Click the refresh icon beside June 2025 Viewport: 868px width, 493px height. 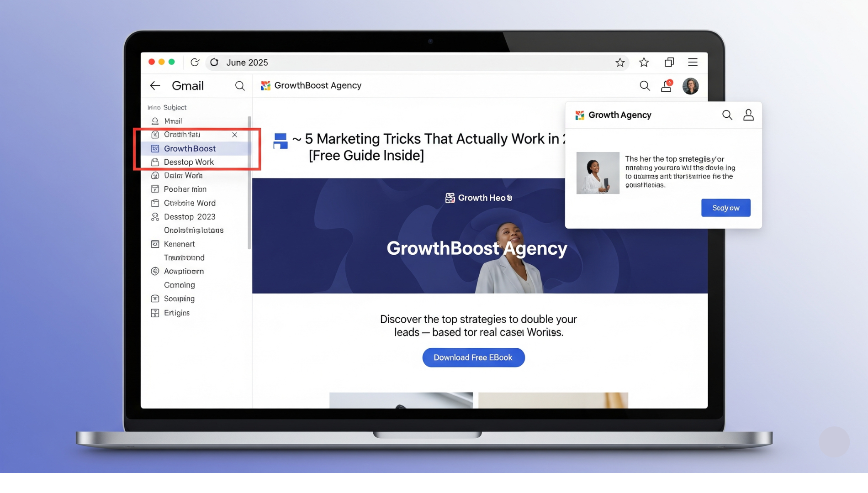point(214,62)
